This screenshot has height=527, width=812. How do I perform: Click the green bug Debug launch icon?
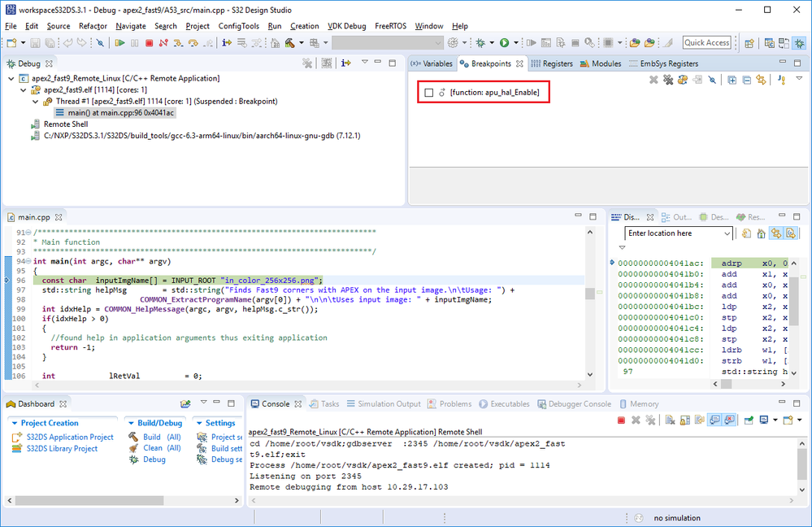(480, 43)
